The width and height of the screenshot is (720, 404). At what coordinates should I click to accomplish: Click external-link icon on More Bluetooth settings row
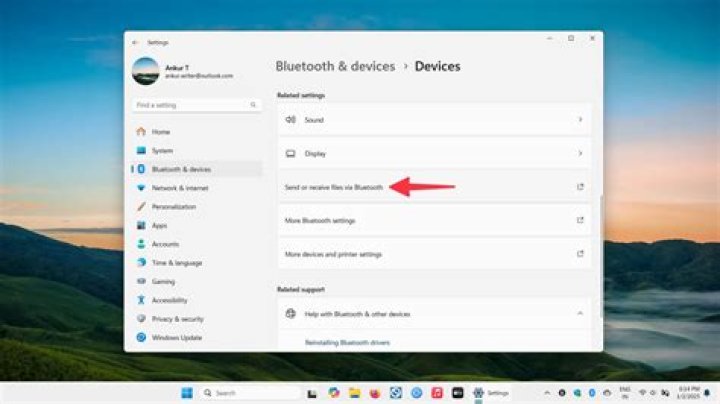(580, 220)
